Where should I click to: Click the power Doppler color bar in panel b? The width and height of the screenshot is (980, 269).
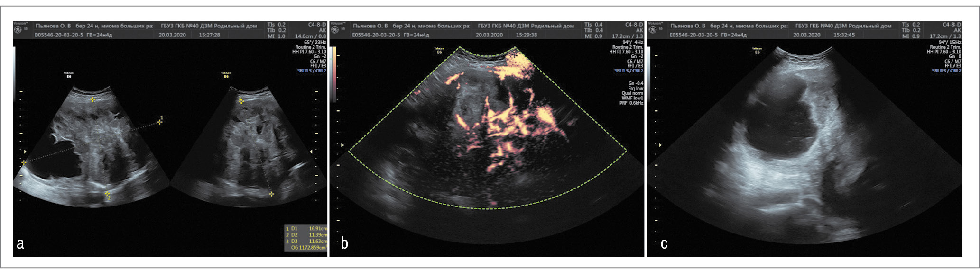[x=334, y=73]
